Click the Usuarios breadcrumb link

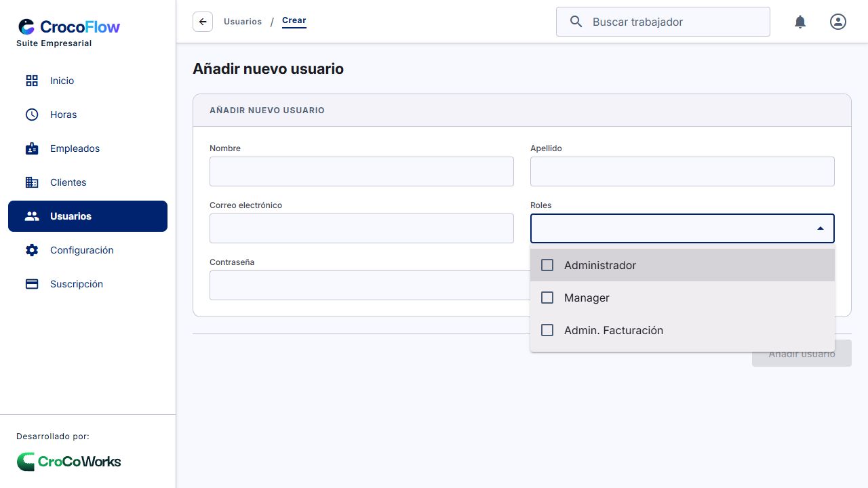(243, 22)
